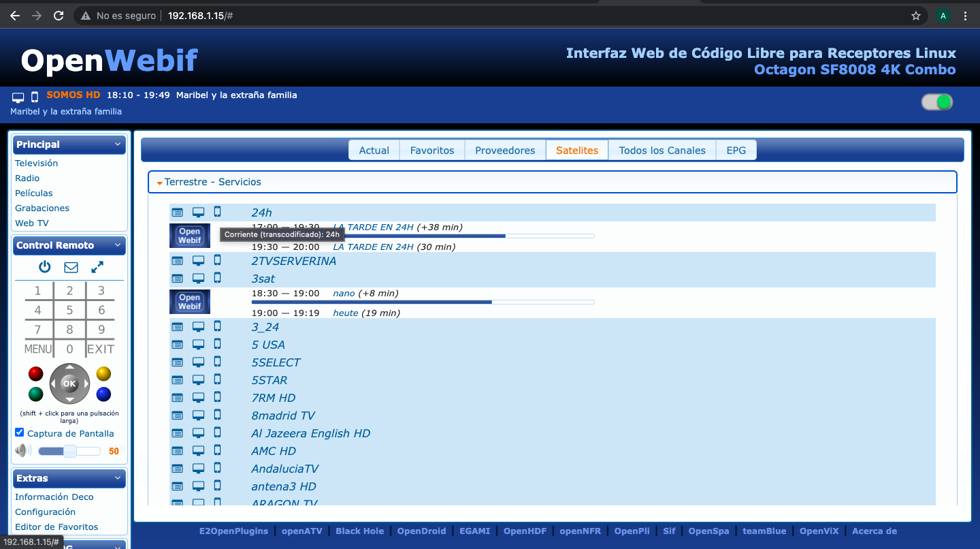Viewport: 980px width, 549px height.
Task: Open the Todos los Canales tab
Action: coord(661,151)
